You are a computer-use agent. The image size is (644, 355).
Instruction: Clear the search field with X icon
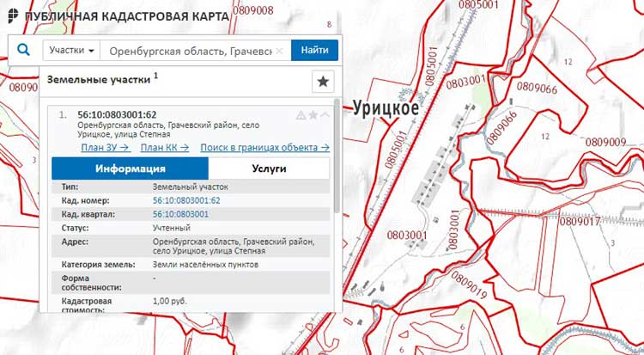tap(279, 51)
